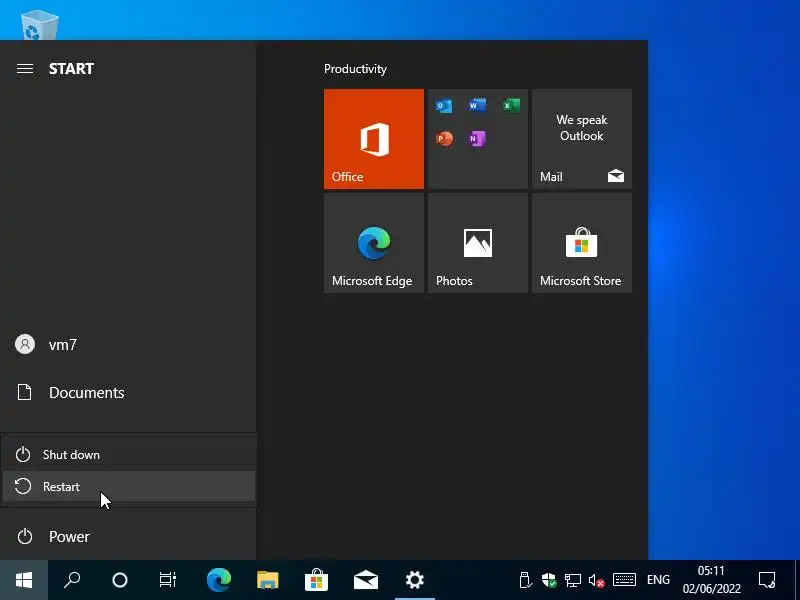
Task: Open Cortana circle on the taskbar
Action: tap(120, 580)
